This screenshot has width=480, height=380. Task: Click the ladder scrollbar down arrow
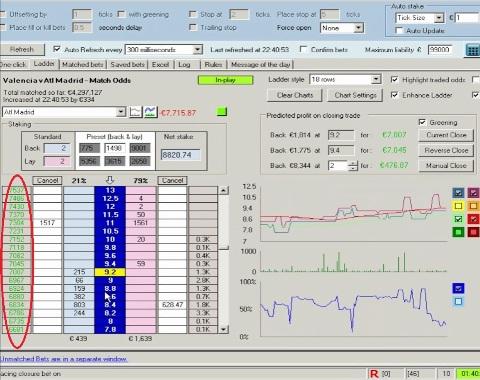pos(224,329)
